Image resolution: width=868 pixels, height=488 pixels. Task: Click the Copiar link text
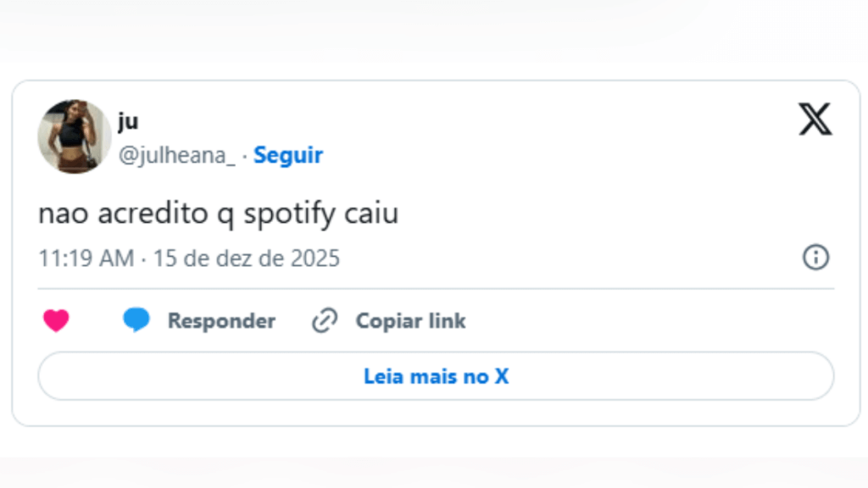coord(410,321)
